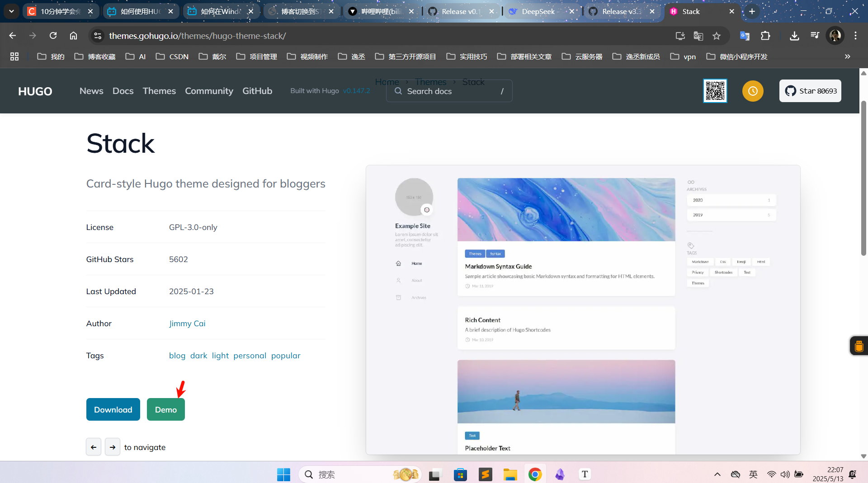Screen dimensions: 868x483
Task: Open Chrome from the taskbar
Action: click(x=535, y=474)
